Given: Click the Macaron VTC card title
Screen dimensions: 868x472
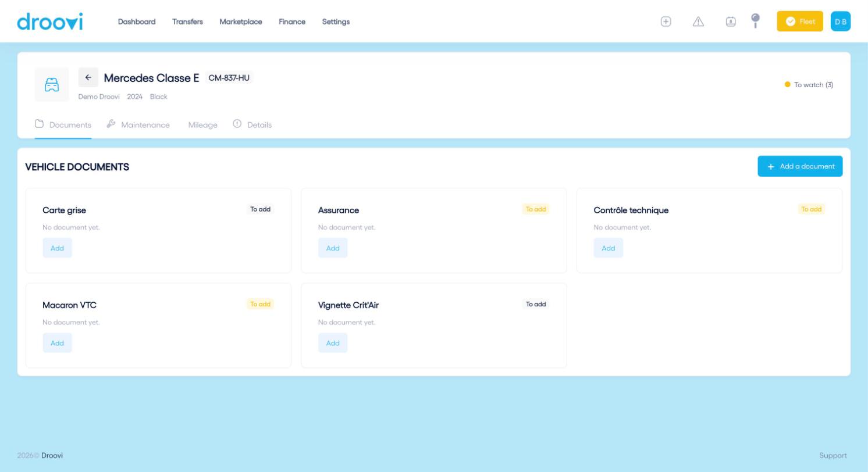Looking at the screenshot, I should pyautogui.click(x=69, y=305).
